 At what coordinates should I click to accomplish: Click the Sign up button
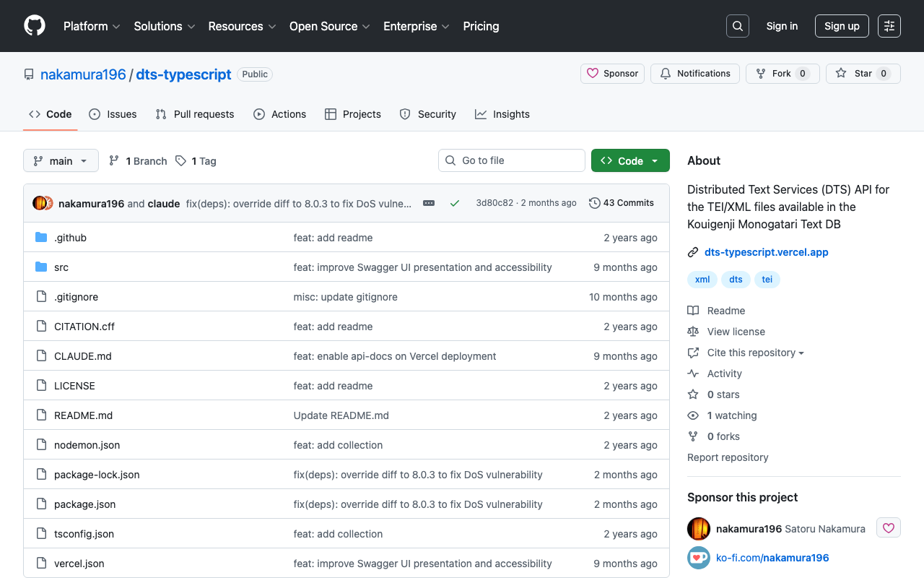click(842, 25)
